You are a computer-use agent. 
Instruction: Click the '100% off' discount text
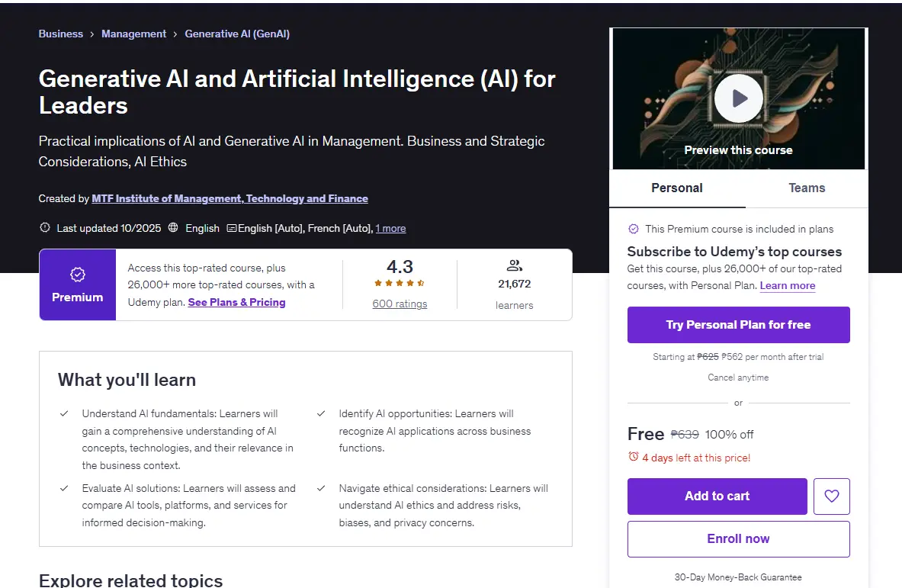click(729, 435)
